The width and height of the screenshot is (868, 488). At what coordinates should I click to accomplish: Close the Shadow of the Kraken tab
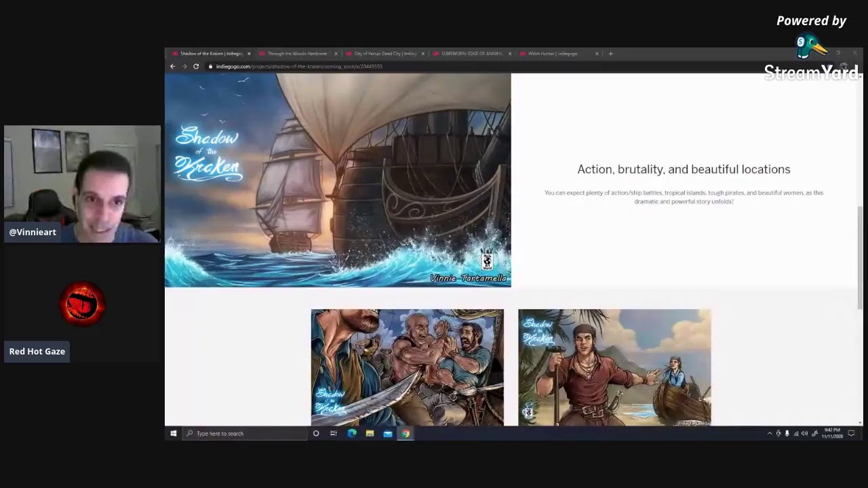click(x=249, y=54)
